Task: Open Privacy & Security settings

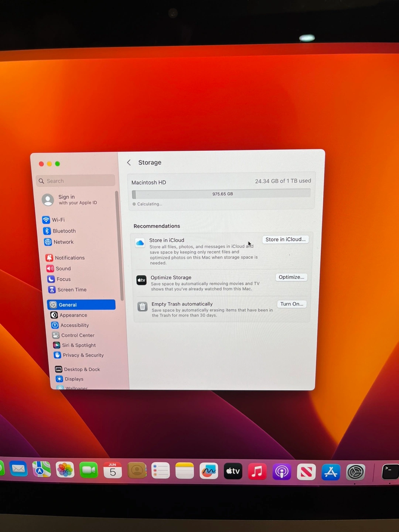Action: pyautogui.click(x=83, y=355)
